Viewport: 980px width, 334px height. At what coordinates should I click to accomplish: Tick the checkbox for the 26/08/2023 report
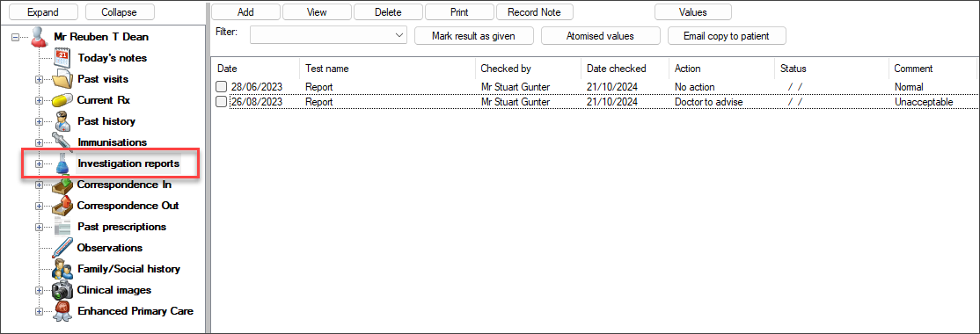(222, 102)
